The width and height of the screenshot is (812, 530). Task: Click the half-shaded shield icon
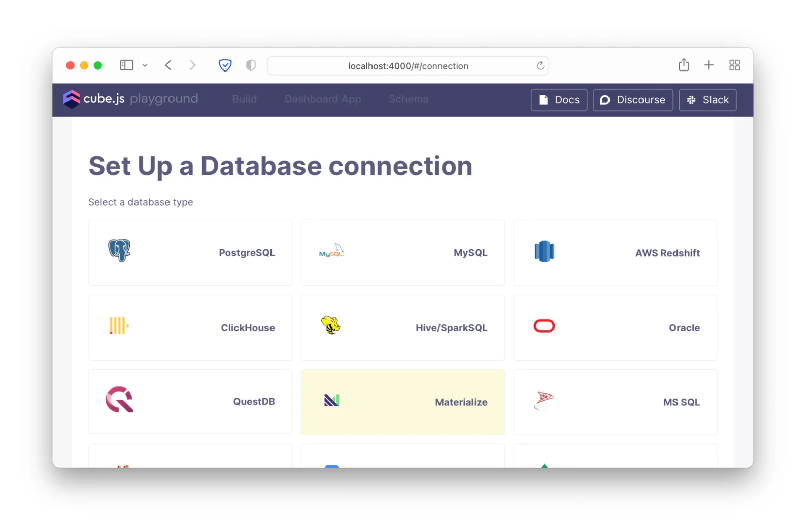[x=251, y=65]
